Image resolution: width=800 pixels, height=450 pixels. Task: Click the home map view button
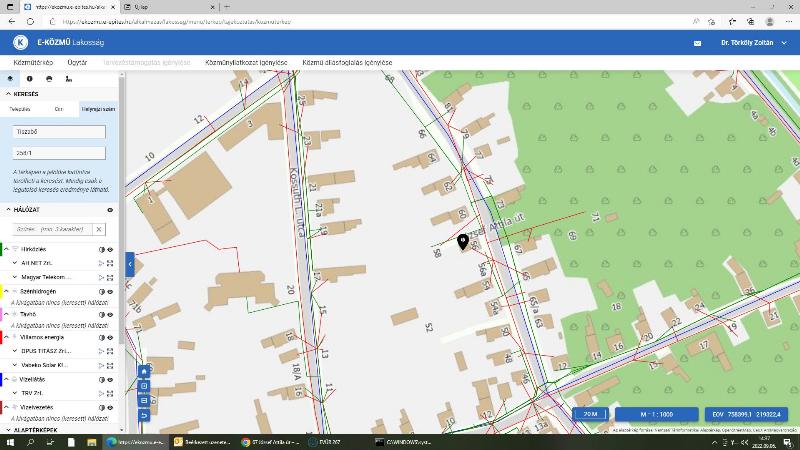point(144,371)
